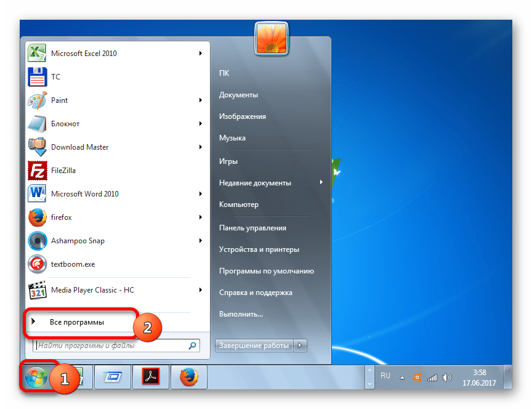Launch Paint via its palette icon
The image size is (532, 409).
tap(38, 100)
